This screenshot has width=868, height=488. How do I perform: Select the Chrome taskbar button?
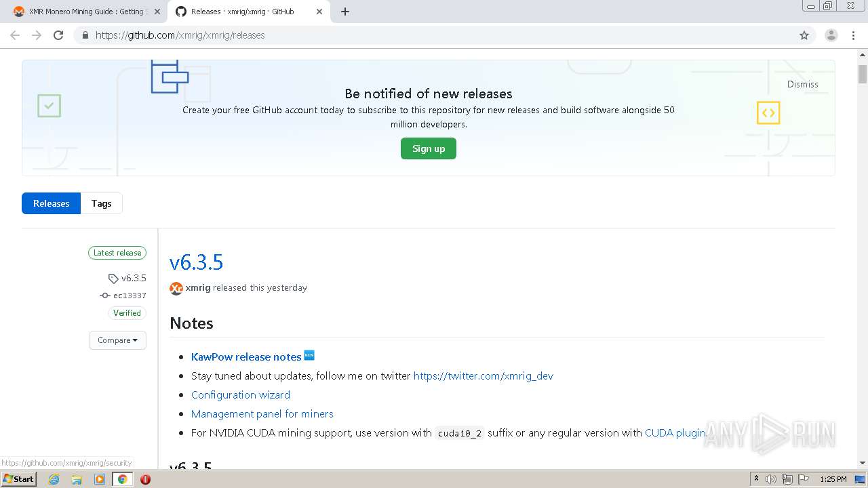click(x=123, y=479)
